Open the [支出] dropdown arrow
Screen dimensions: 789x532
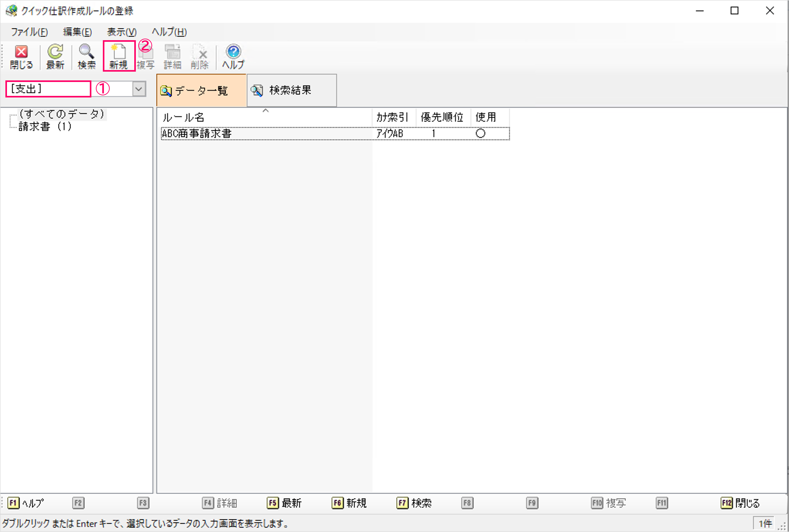pos(139,89)
